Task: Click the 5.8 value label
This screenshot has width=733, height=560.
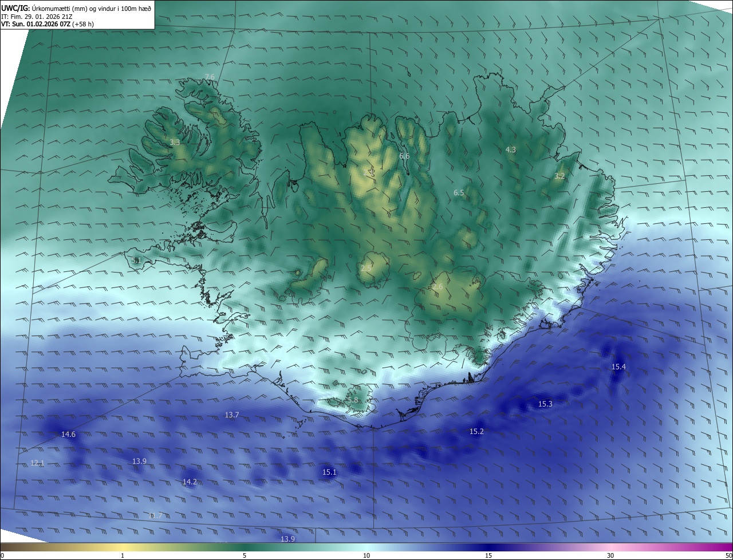Action: 353,400
